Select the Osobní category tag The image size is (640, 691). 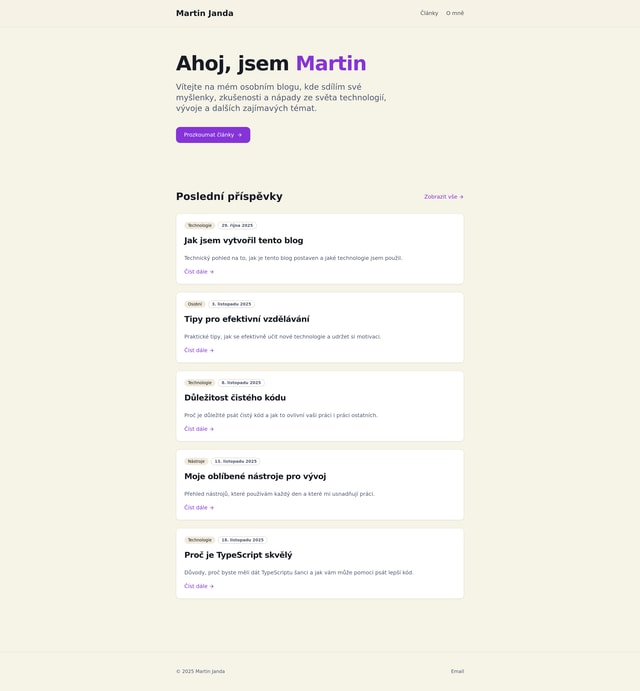tap(195, 304)
